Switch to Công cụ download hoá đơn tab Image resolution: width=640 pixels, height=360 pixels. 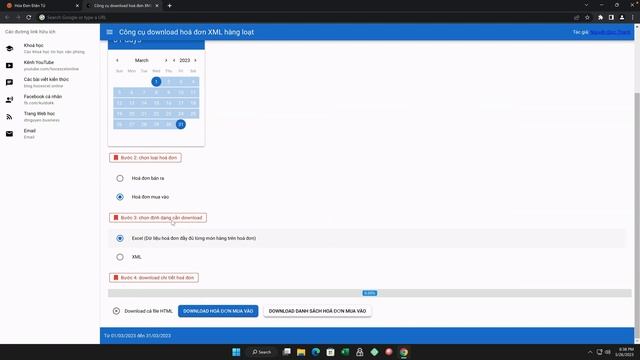coord(122,6)
